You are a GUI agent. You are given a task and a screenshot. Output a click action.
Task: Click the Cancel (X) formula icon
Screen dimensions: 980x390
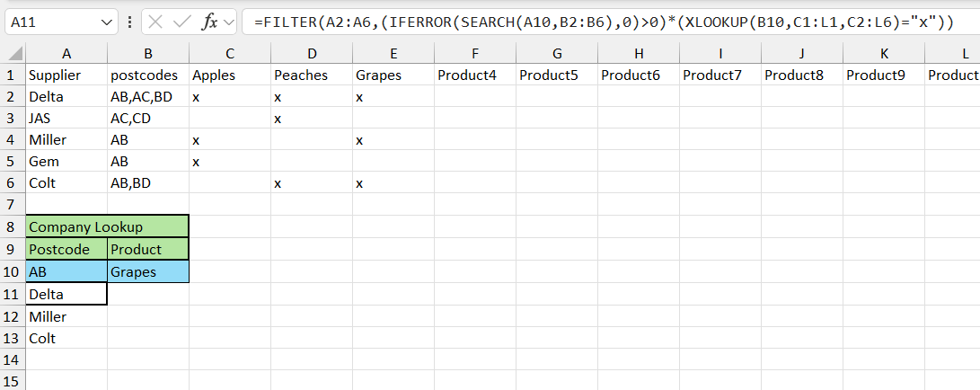click(156, 22)
